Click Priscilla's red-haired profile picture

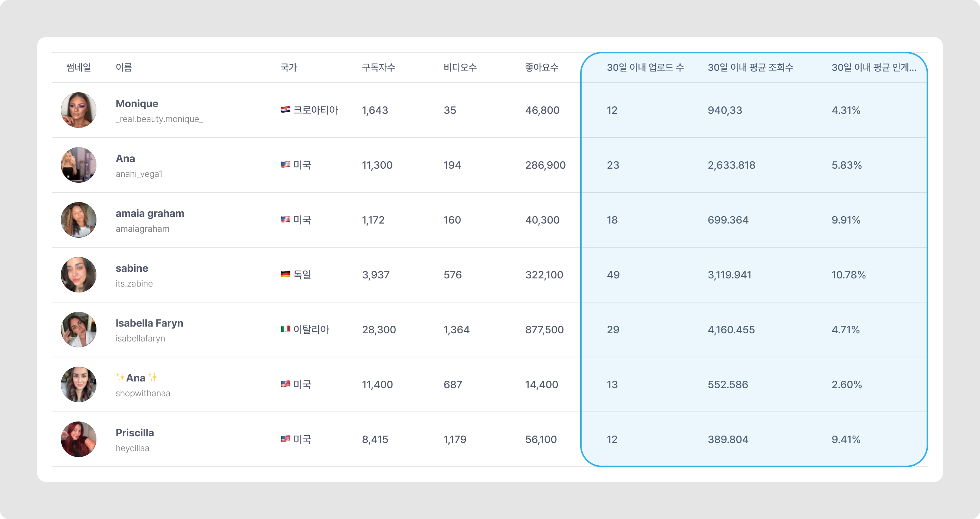[x=78, y=439]
